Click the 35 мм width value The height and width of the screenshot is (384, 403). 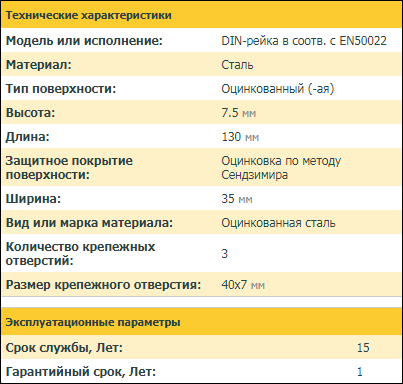(237, 199)
